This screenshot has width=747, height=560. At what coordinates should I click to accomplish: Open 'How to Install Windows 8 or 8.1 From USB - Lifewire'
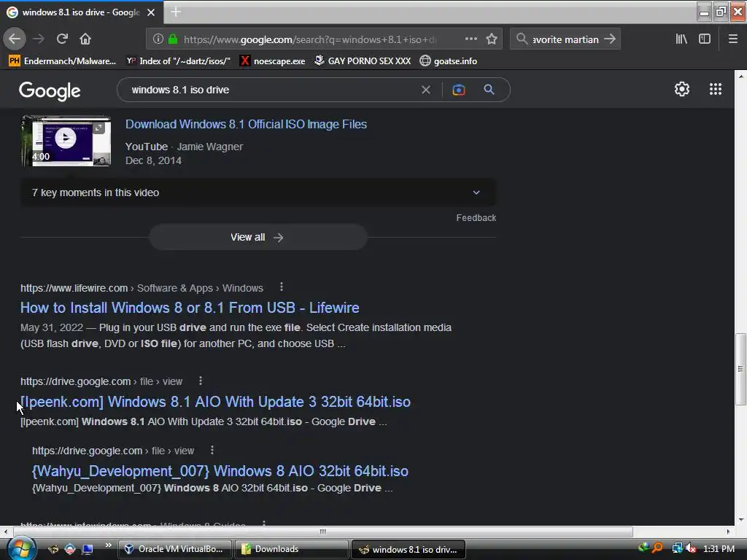point(190,308)
